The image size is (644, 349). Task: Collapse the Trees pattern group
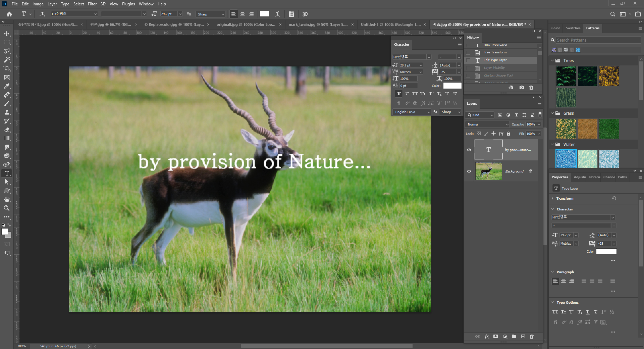tap(552, 61)
